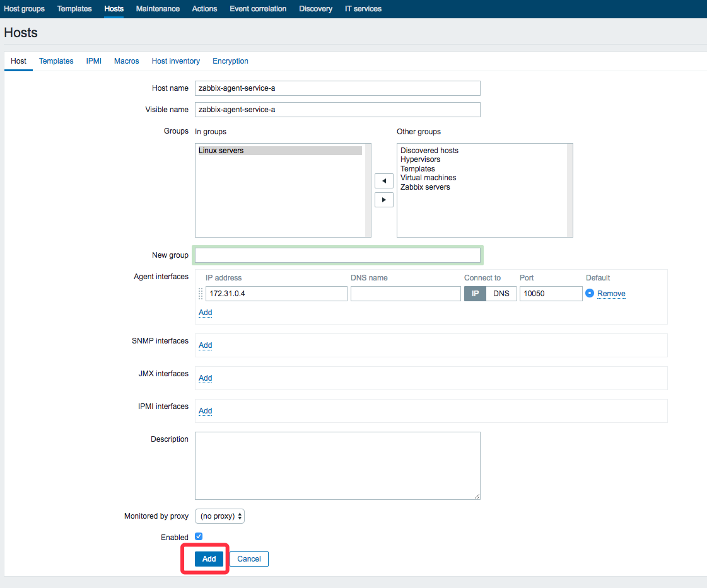Select the Default radio button for agent interface
This screenshot has width=707, height=588.
tap(589, 293)
